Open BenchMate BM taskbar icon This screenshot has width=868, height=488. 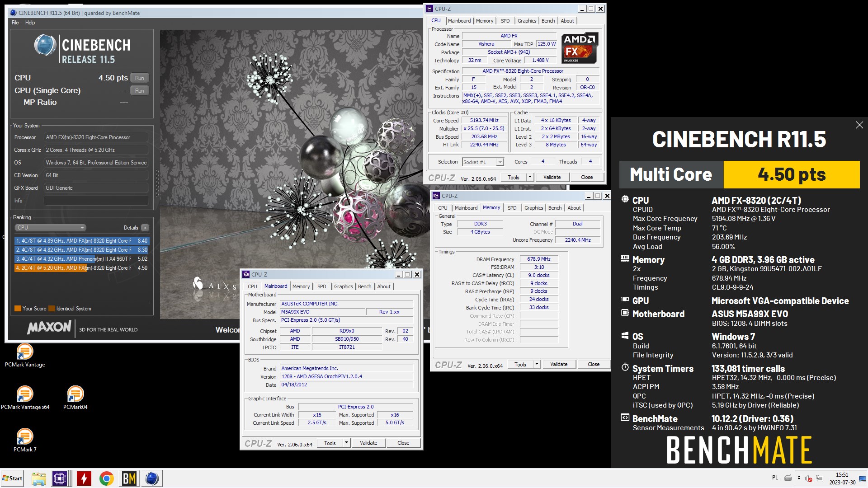tap(129, 479)
